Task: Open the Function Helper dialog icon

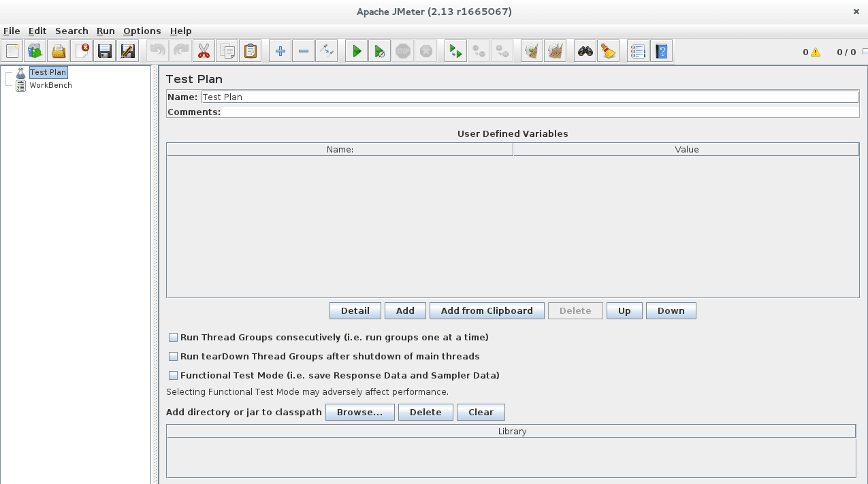Action: click(638, 51)
